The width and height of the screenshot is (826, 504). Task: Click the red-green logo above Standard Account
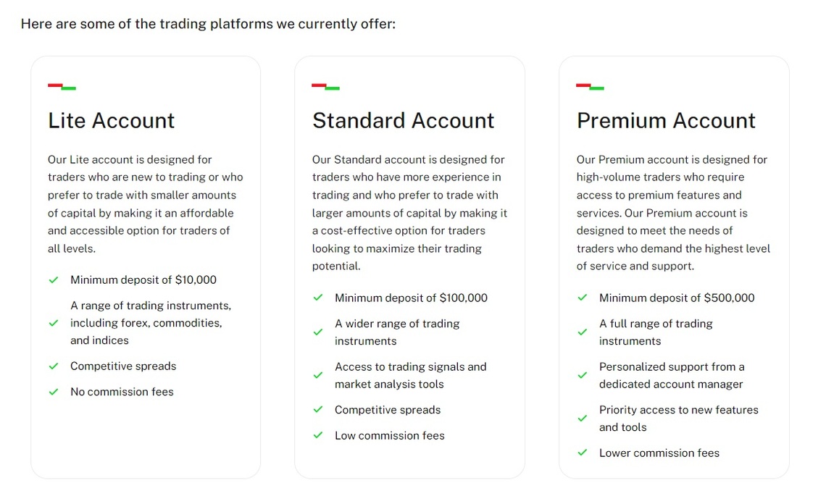(x=325, y=86)
